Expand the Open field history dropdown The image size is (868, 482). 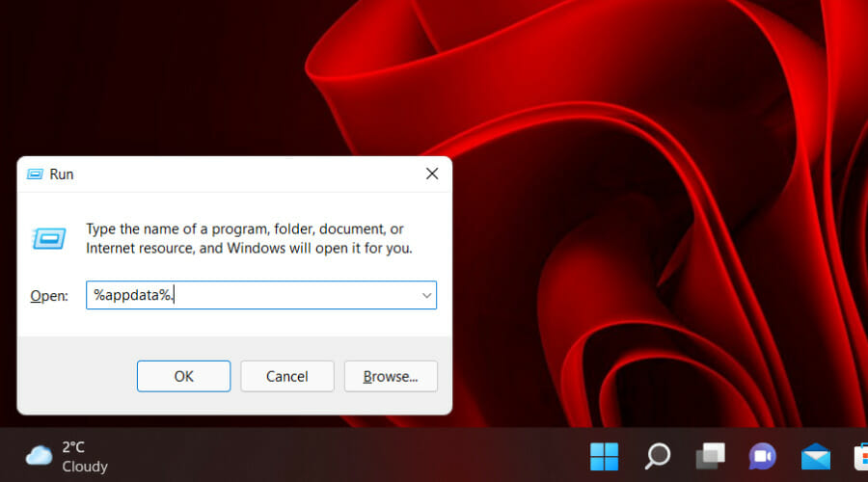coord(426,296)
